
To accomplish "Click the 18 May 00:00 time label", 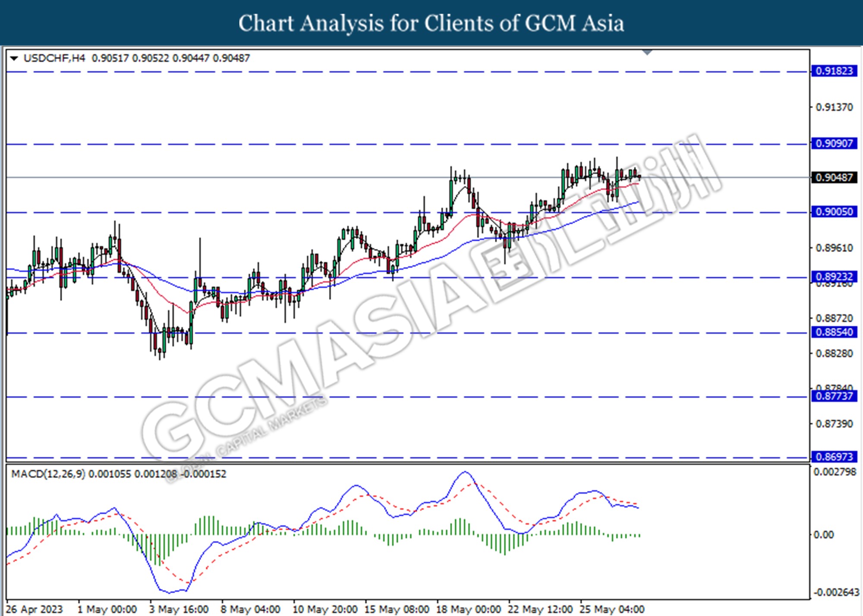I will (x=468, y=610).
